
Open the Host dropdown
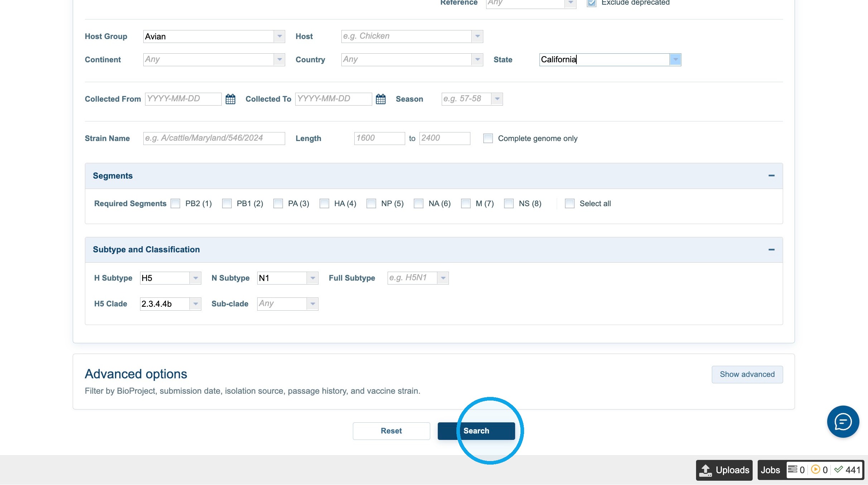click(477, 37)
